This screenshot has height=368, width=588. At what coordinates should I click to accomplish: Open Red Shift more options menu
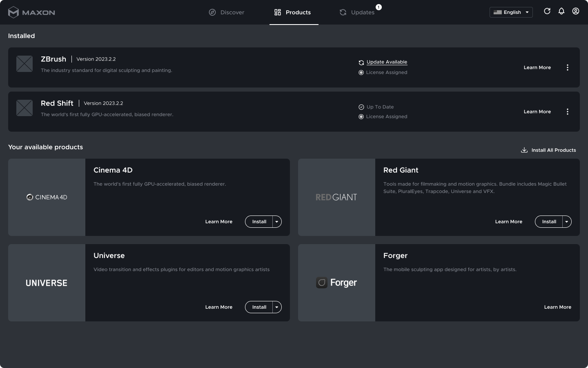click(x=568, y=112)
